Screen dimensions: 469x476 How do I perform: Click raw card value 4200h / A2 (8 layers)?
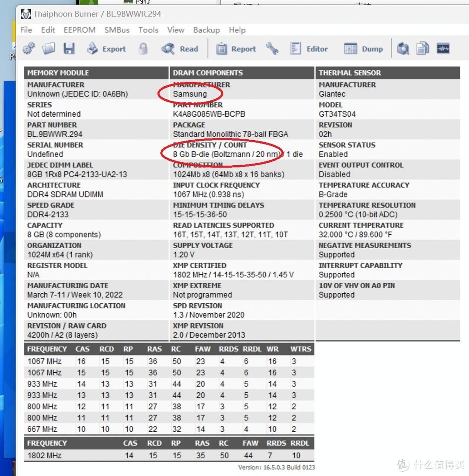click(62, 335)
